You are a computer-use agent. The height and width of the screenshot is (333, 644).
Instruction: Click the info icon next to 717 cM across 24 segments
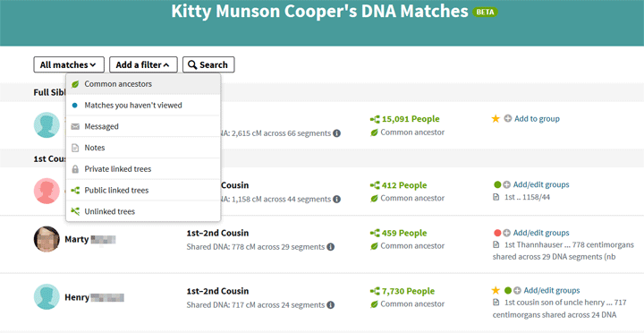point(331,305)
